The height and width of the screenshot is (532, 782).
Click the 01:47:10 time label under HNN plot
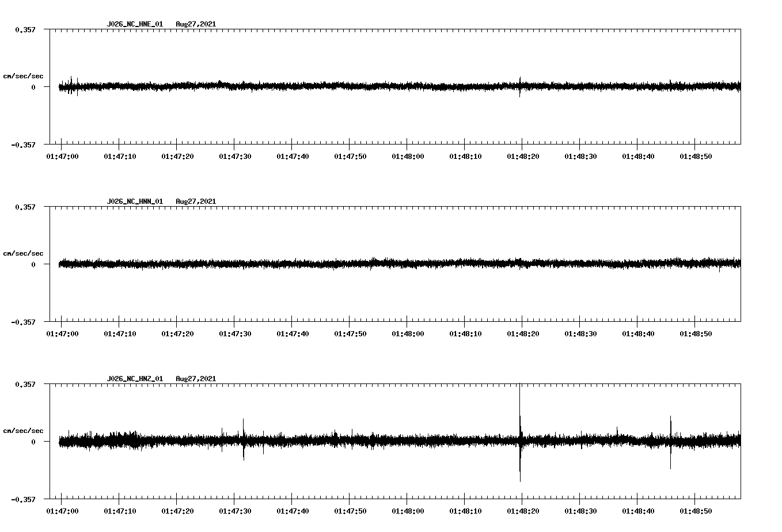(x=120, y=333)
